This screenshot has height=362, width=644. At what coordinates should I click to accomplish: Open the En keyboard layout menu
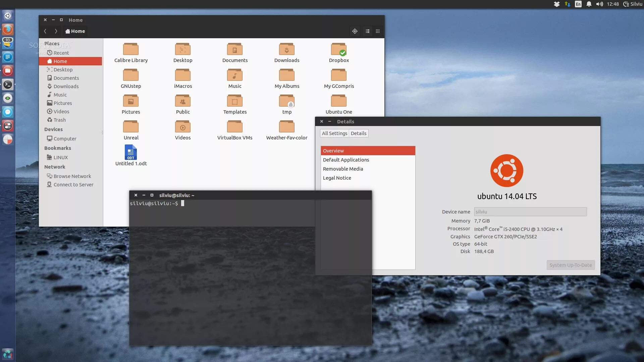578,4
